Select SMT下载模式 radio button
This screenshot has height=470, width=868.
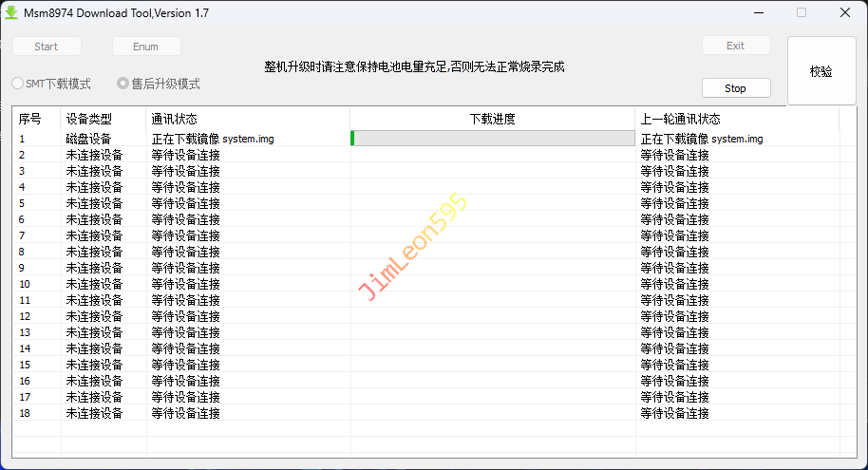tap(18, 84)
